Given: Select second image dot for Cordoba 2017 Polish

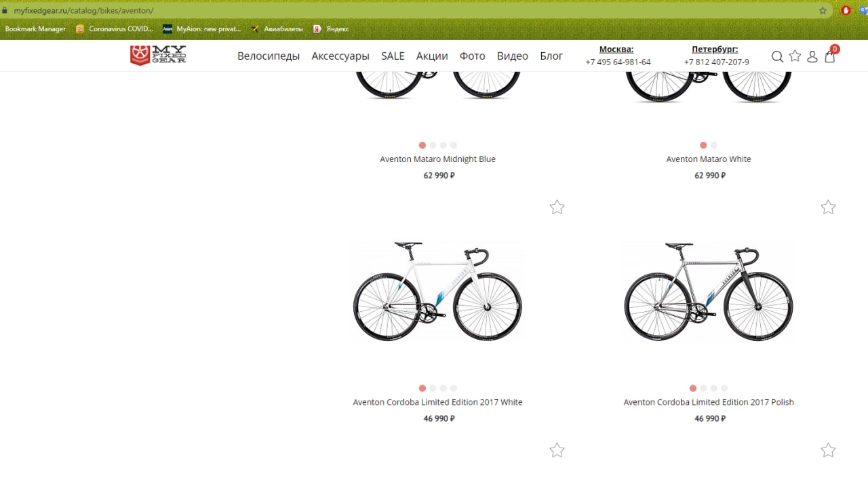Looking at the screenshot, I should [x=703, y=389].
